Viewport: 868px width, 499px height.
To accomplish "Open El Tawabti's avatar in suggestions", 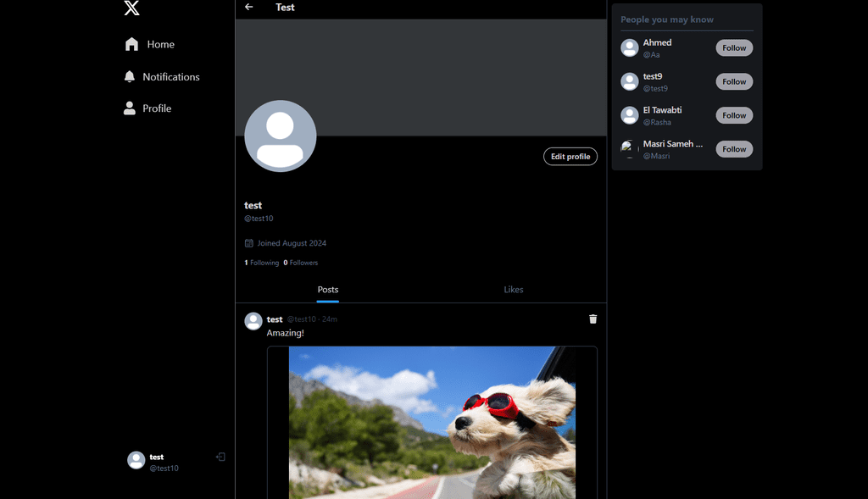I will pos(630,115).
